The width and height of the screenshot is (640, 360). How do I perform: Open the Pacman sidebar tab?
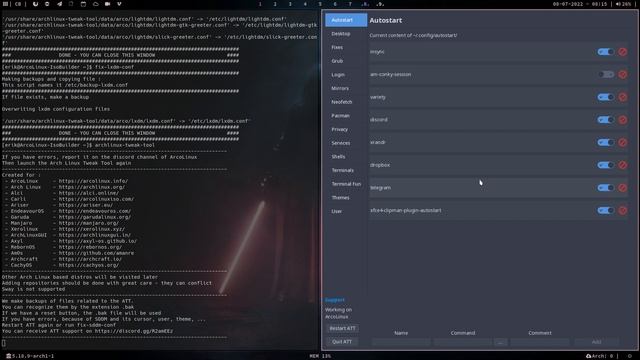(x=346, y=116)
